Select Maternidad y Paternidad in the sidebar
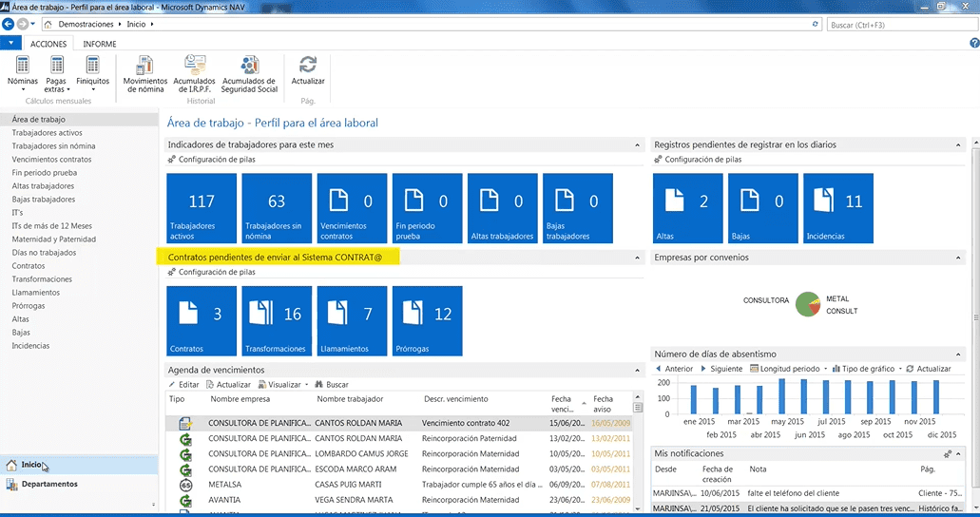Image resolution: width=980 pixels, height=517 pixels. pos(54,239)
